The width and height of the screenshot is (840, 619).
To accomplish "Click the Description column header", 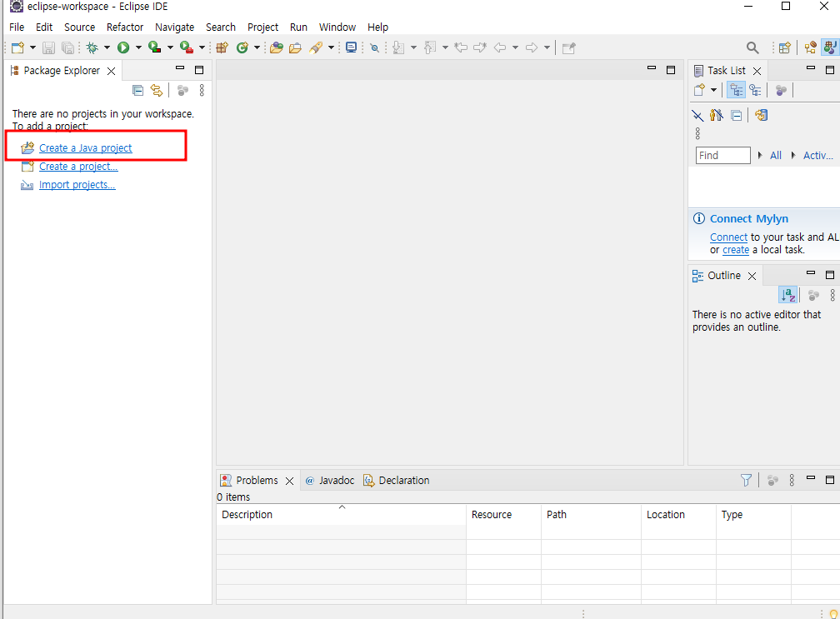I will [x=342, y=515].
